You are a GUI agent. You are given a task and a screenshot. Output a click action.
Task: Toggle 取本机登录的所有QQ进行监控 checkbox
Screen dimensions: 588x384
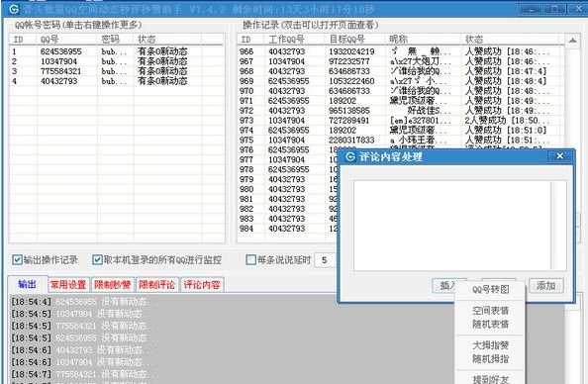point(97,259)
